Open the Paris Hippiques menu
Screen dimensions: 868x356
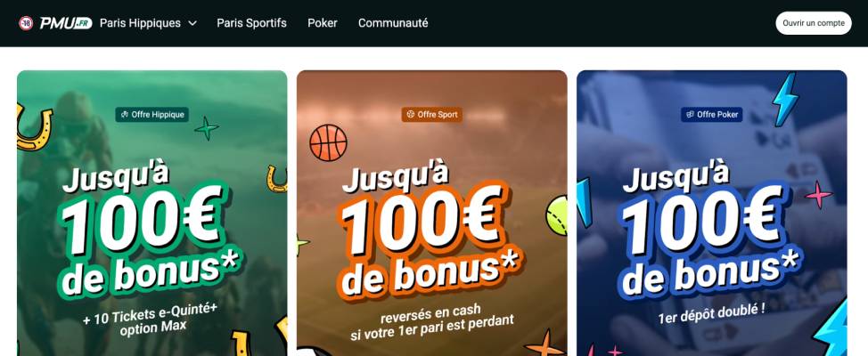click(140, 23)
